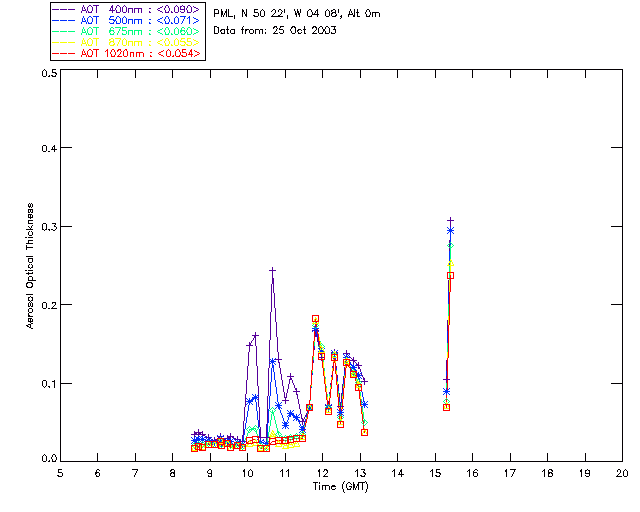Click the last red square marker near 13.1 GMT

tap(364, 432)
